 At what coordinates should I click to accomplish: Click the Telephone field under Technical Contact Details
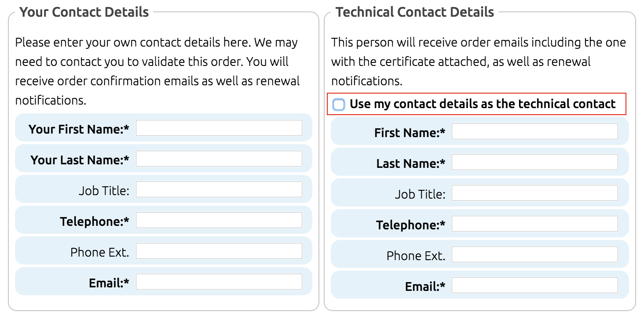[535, 224]
